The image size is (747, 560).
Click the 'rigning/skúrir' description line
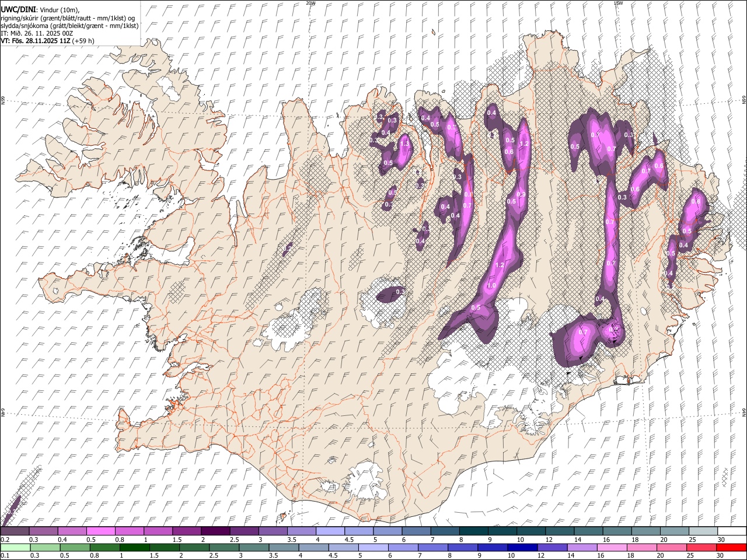68,17
